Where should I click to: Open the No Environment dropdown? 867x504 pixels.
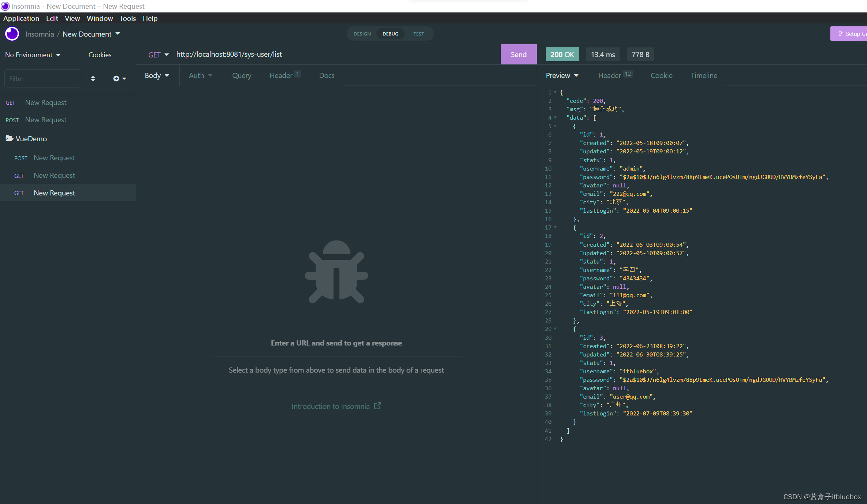click(33, 55)
